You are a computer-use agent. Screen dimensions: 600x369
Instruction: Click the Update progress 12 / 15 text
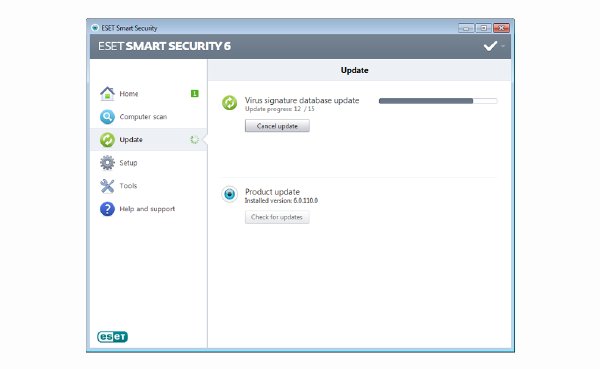279,109
